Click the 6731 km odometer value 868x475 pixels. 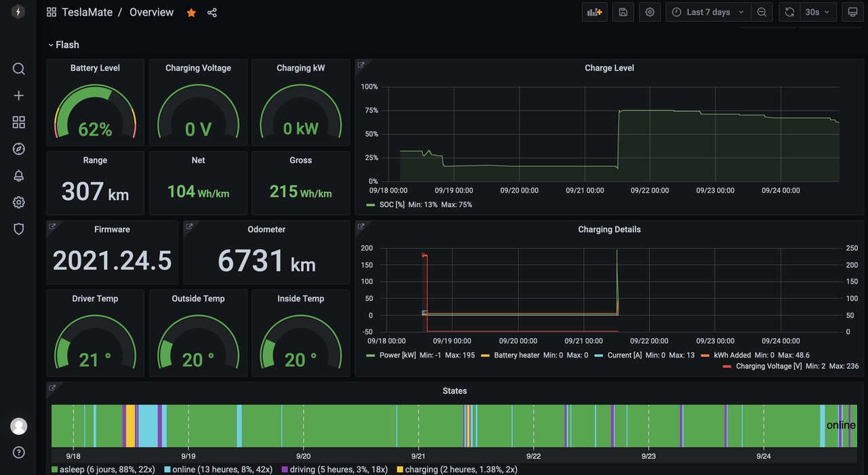(x=267, y=261)
